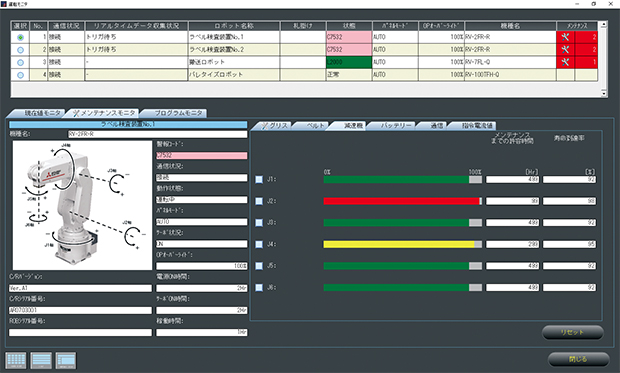This screenshot has height=373, width=620.
Task: Select the radio button for robot No. 3
Action: (x=21, y=62)
